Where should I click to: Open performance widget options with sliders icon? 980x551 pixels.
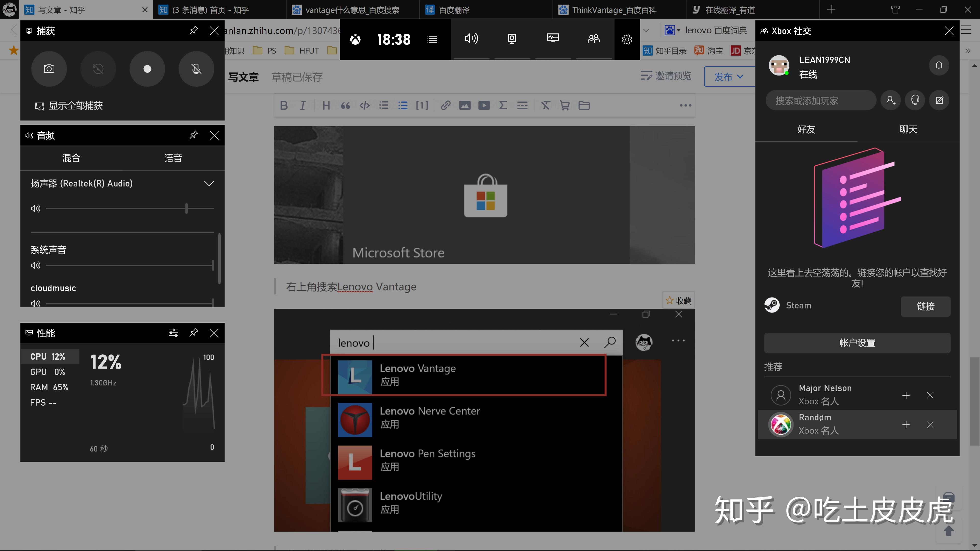click(x=174, y=333)
